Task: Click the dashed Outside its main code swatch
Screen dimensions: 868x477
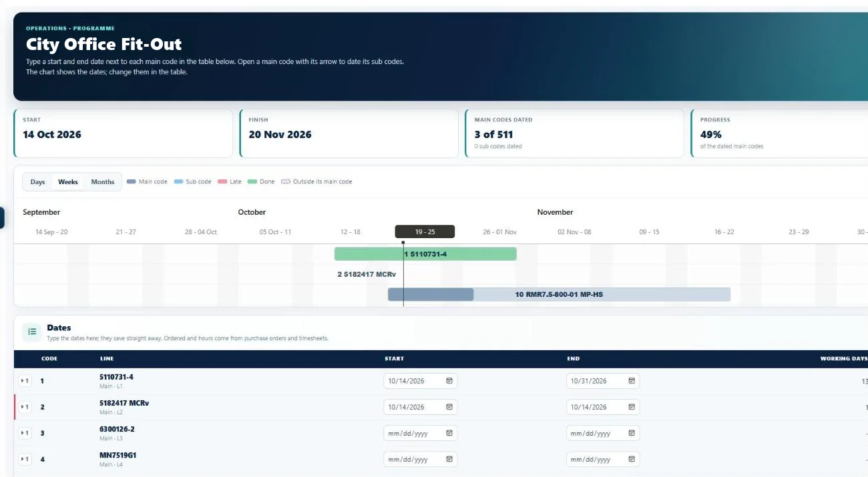Action: [286, 181]
